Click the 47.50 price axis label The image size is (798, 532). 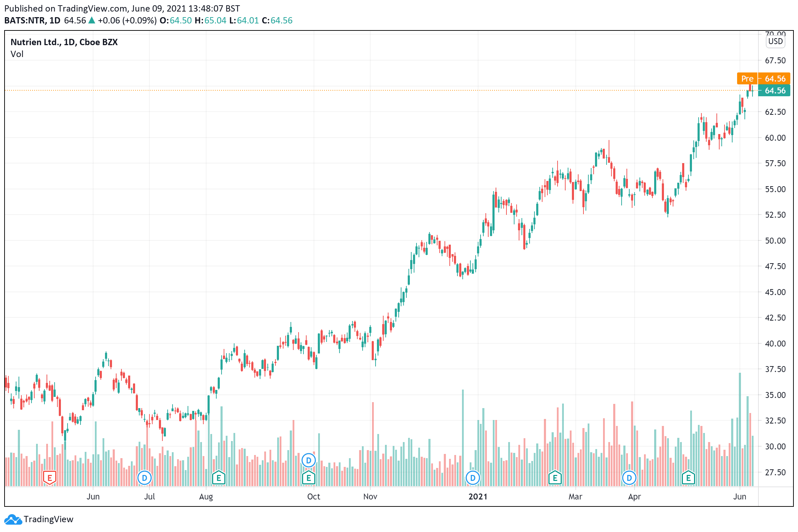click(x=775, y=266)
